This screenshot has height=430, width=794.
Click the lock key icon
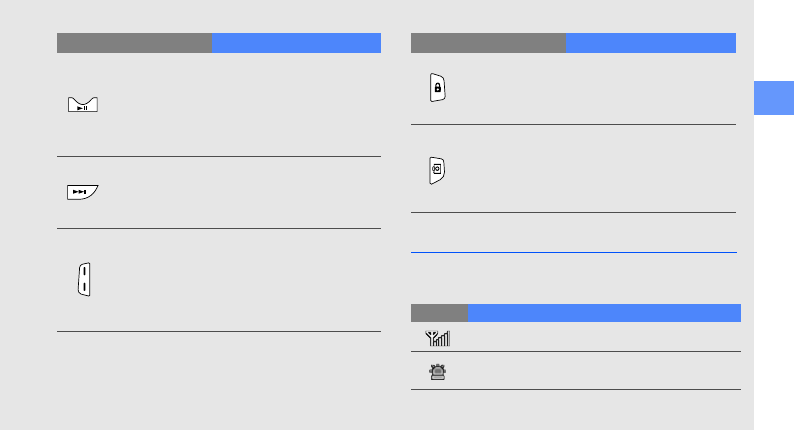(437, 89)
